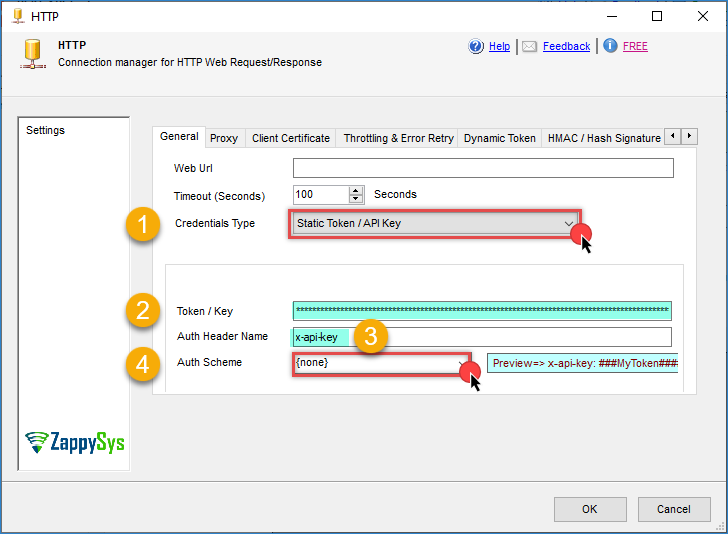Switch to the Proxy tab

224,138
